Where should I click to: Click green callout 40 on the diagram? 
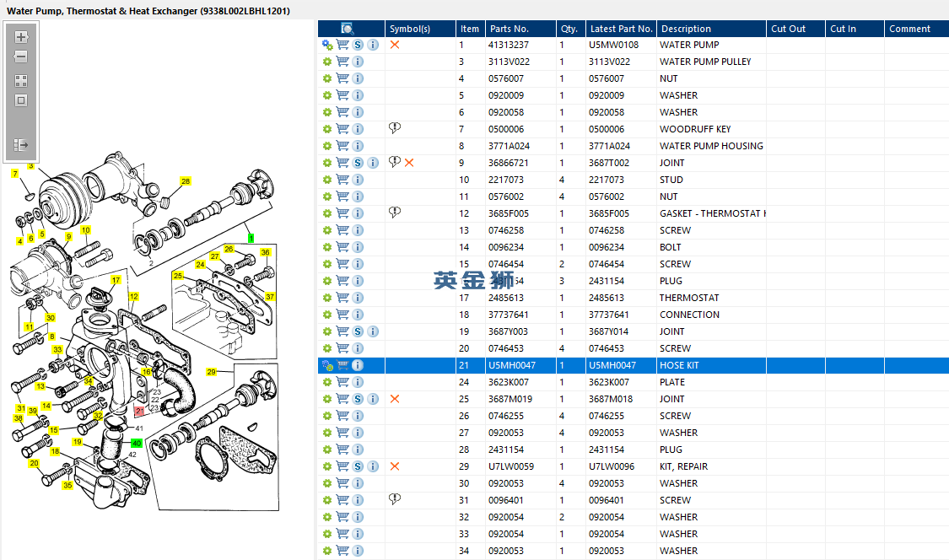click(x=137, y=444)
